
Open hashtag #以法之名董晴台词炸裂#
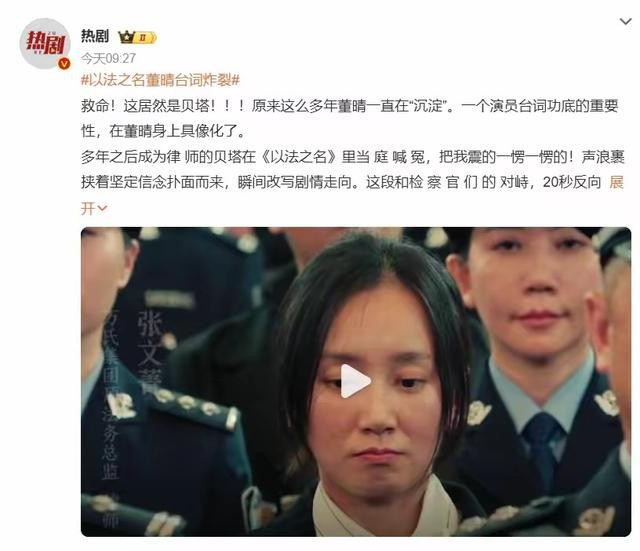[160, 80]
